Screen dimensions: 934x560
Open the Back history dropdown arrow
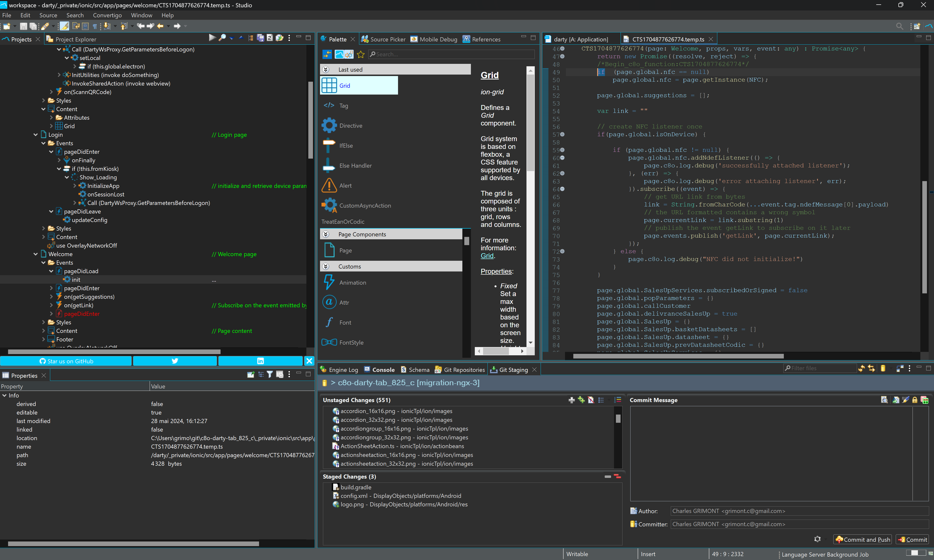[168, 26]
